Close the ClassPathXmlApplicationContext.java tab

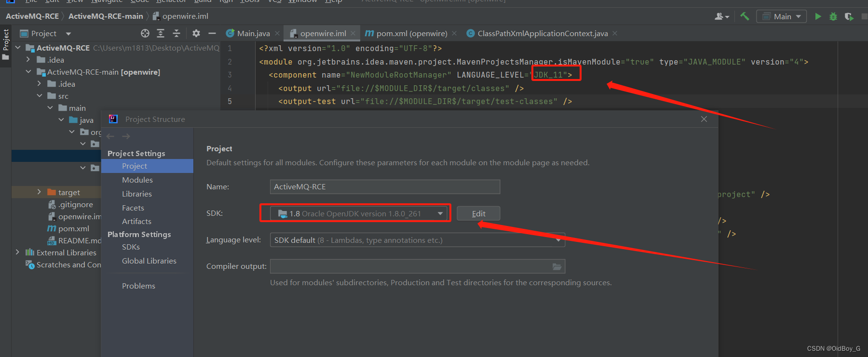[615, 33]
